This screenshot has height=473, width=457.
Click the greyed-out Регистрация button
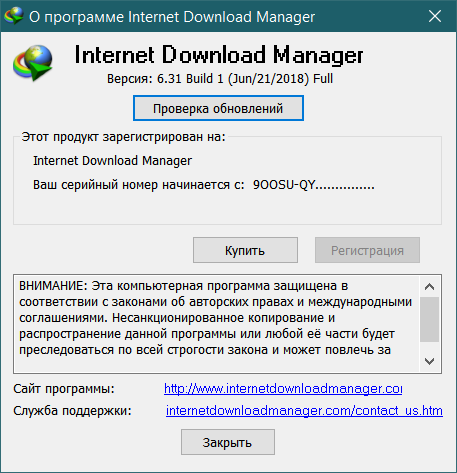(x=367, y=250)
